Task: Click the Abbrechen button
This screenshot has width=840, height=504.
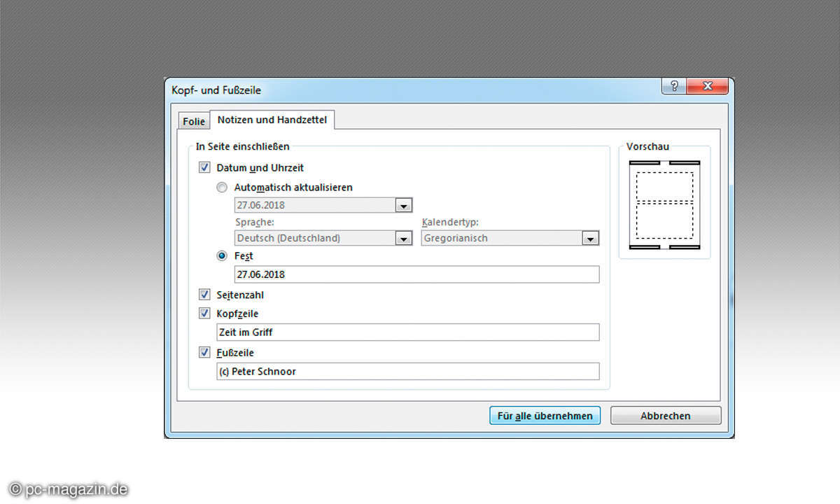Action: pos(665,416)
